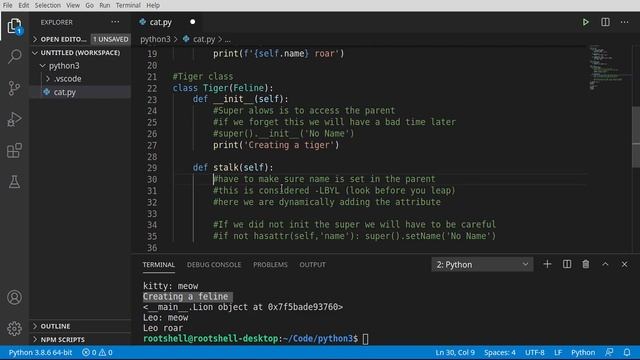Viewport: 640px width, 360px height.
Task: Open the Accounts menu icon
Action: click(14, 297)
